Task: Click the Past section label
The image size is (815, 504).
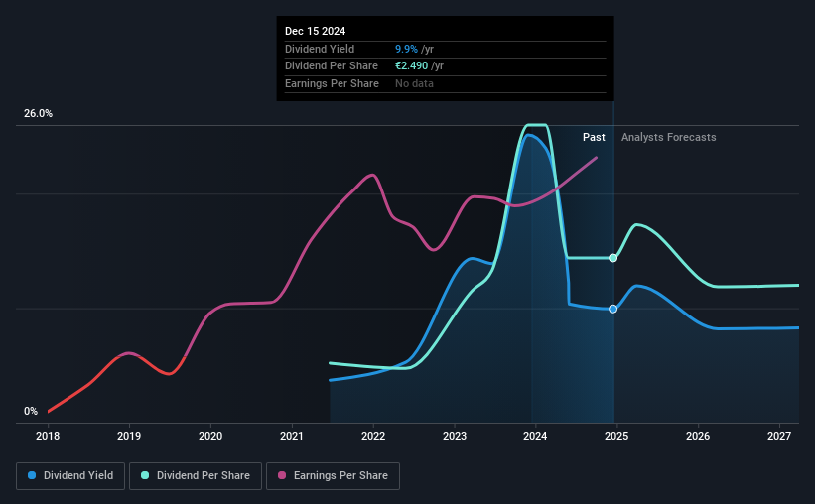Action: [x=594, y=137]
